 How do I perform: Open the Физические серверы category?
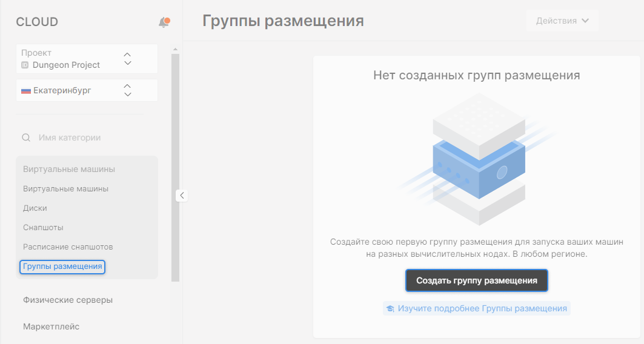point(68,300)
